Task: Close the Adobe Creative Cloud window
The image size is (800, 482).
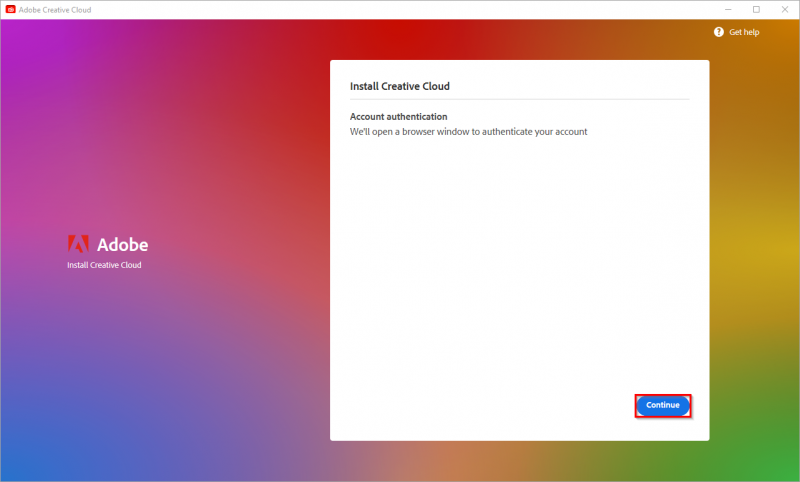Action: point(785,10)
